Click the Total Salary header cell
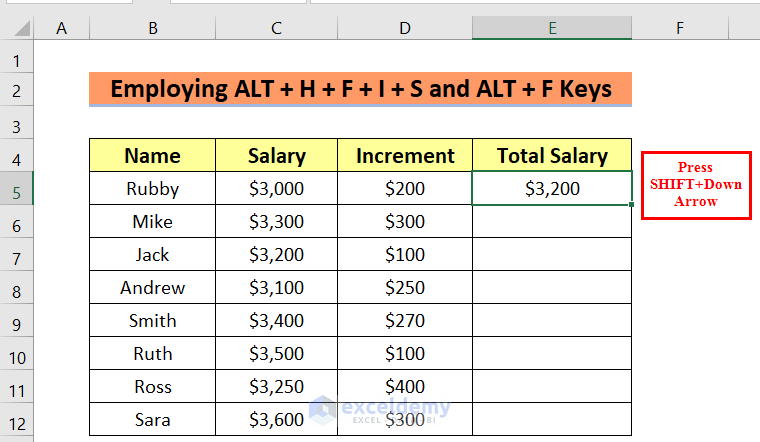Image resolution: width=760 pixels, height=442 pixels. (552, 155)
